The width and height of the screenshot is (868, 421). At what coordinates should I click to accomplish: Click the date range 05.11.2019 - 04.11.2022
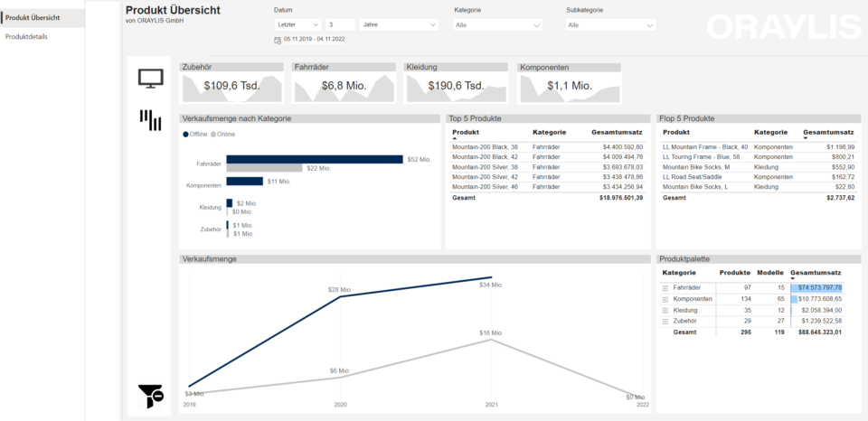315,40
